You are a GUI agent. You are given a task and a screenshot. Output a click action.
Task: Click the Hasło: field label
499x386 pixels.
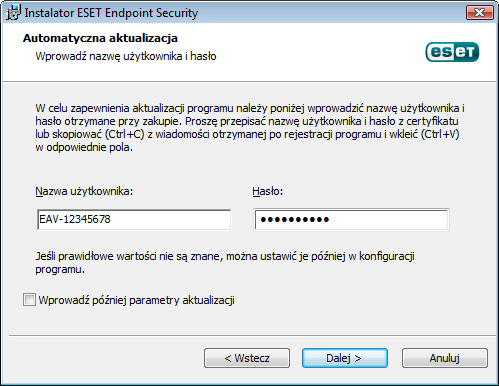tap(267, 191)
